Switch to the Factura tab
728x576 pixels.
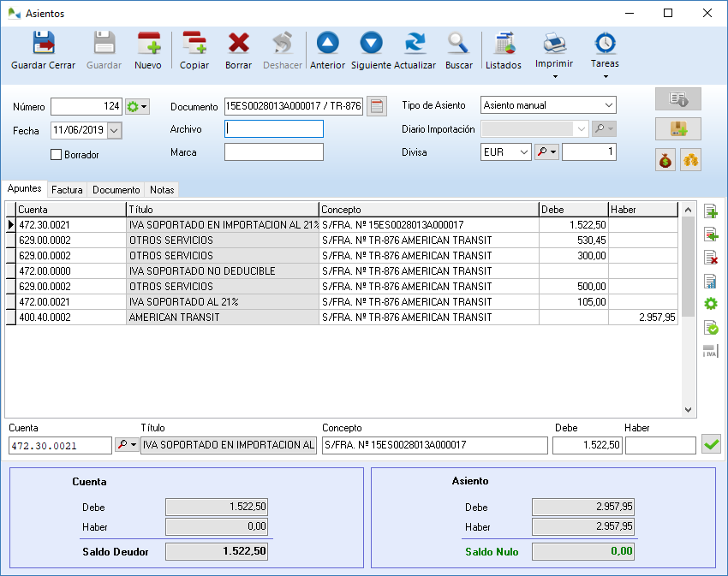point(68,190)
